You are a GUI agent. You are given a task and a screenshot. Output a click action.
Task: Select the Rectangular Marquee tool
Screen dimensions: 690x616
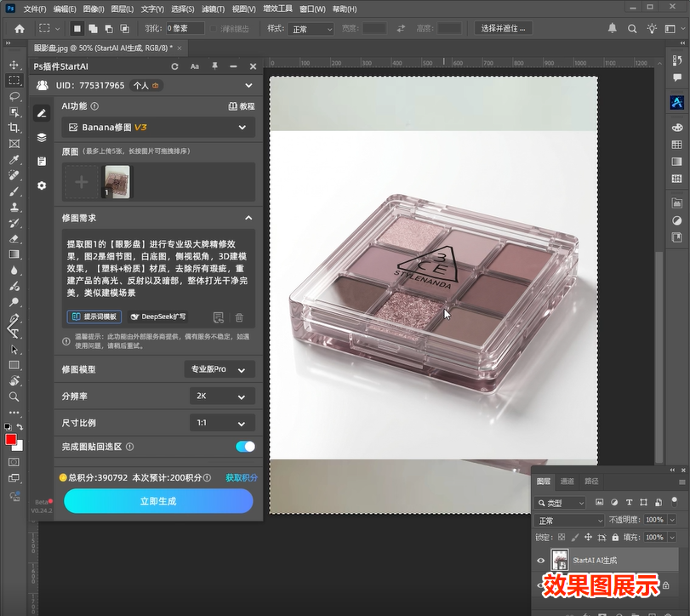tap(14, 80)
